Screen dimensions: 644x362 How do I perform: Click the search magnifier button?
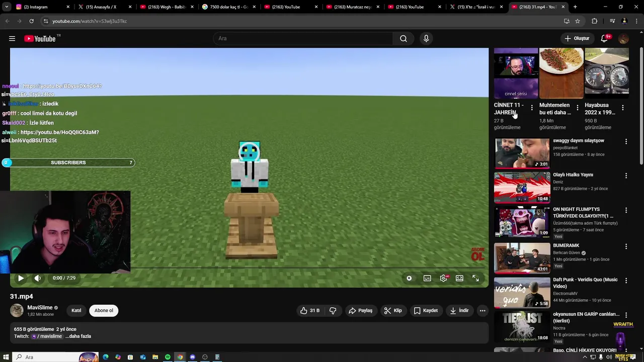pos(404,39)
